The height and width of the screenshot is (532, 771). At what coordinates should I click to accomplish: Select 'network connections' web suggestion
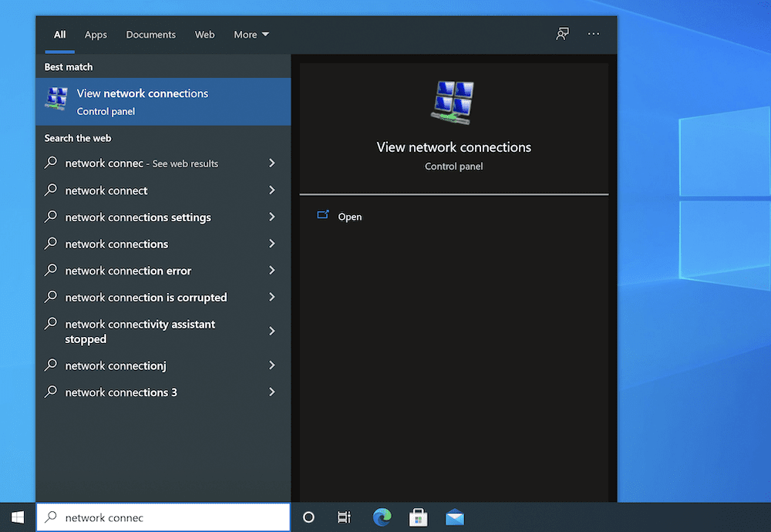tap(163, 244)
